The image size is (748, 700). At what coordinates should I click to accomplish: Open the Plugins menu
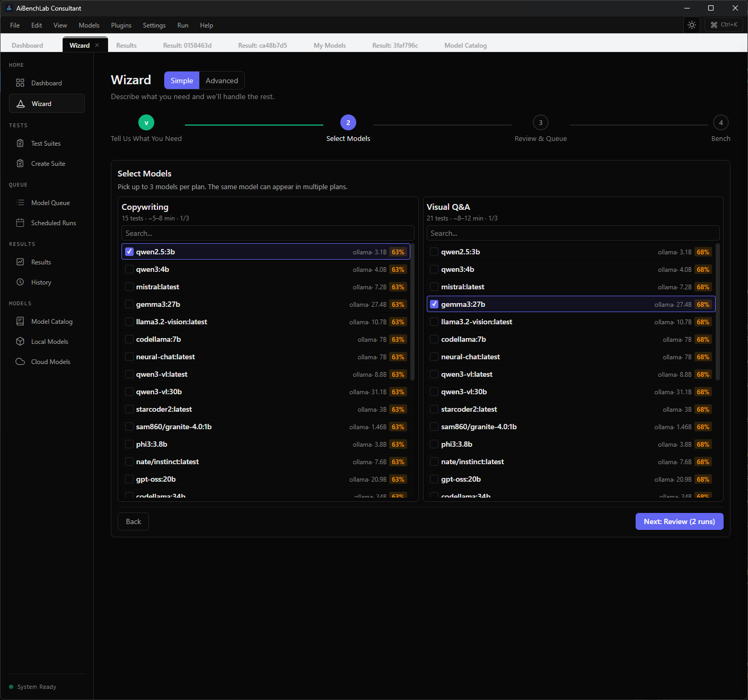pos(121,25)
